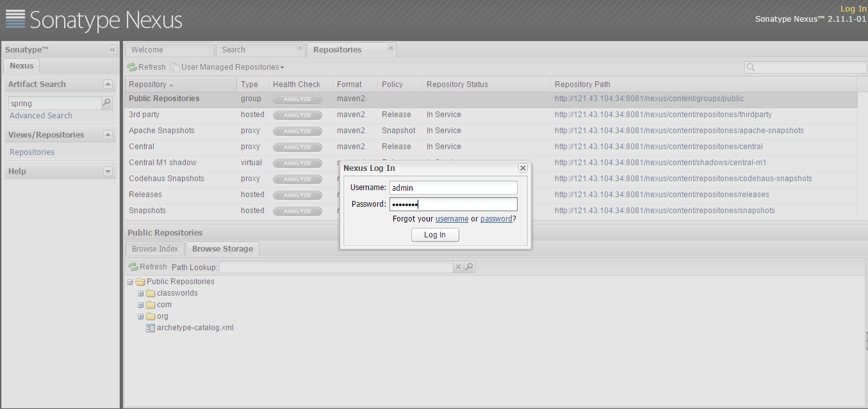Open the apache-snapshots repository path link
868x409 pixels.
coord(679,131)
